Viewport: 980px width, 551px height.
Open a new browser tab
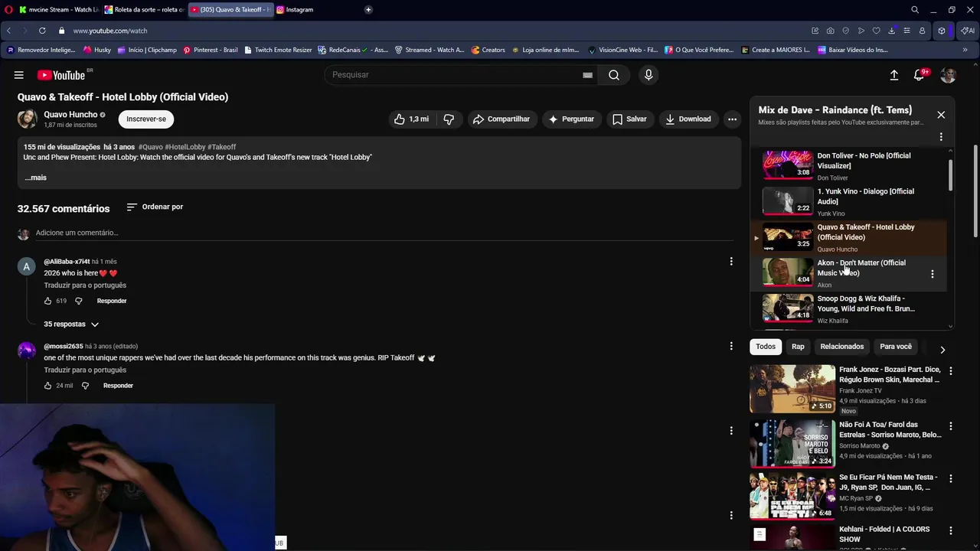pyautogui.click(x=368, y=10)
